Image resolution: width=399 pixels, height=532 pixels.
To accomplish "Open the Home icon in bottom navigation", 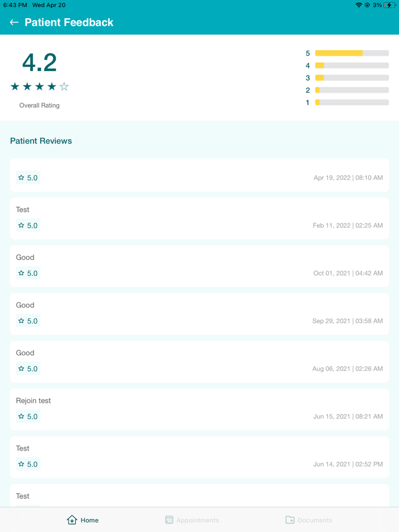I will point(72,519).
